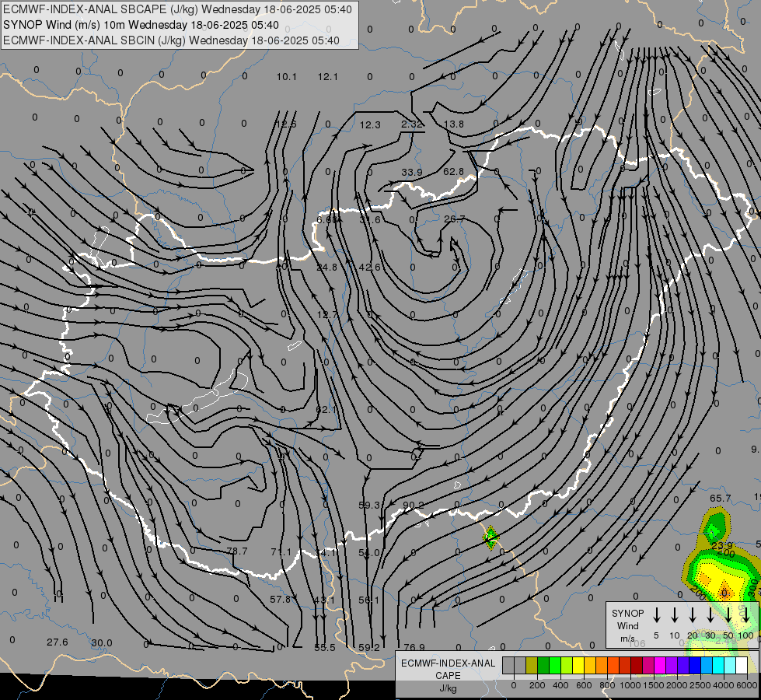Click the 71.1 value on the map
This screenshot has height=700, width=761.
click(x=281, y=552)
